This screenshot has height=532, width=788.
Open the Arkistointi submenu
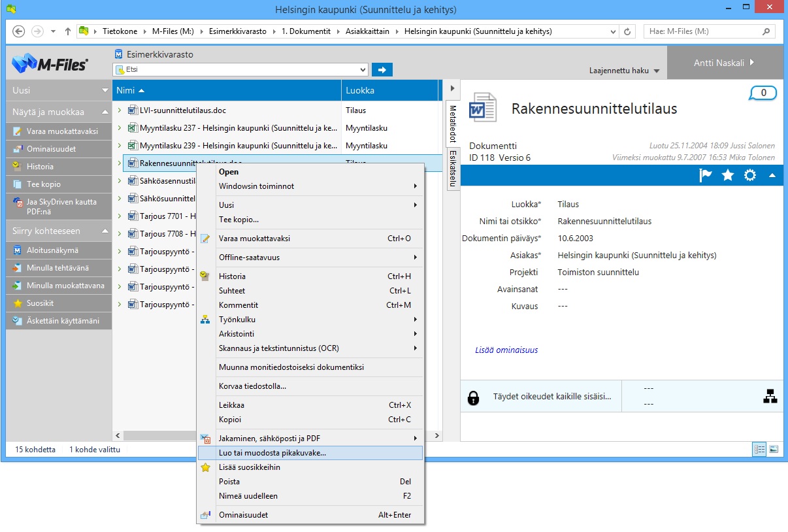311,334
